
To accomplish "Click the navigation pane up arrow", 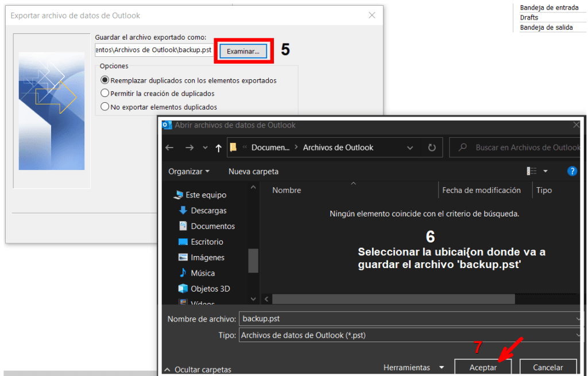I will (253, 187).
